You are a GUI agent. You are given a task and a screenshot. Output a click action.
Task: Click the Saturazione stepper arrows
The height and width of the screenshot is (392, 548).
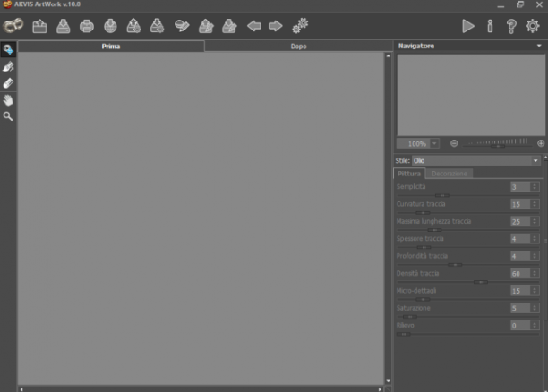(x=535, y=308)
